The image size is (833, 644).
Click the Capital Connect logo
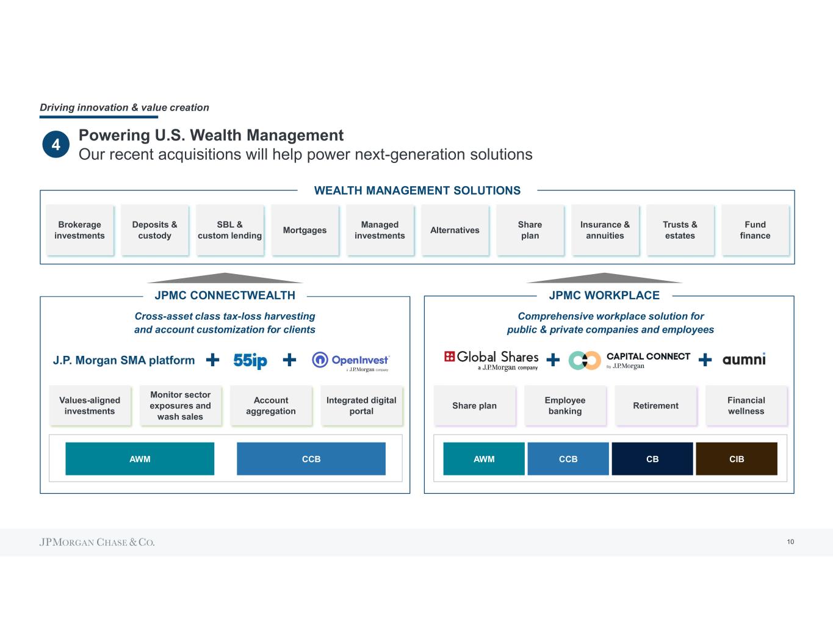coord(629,360)
